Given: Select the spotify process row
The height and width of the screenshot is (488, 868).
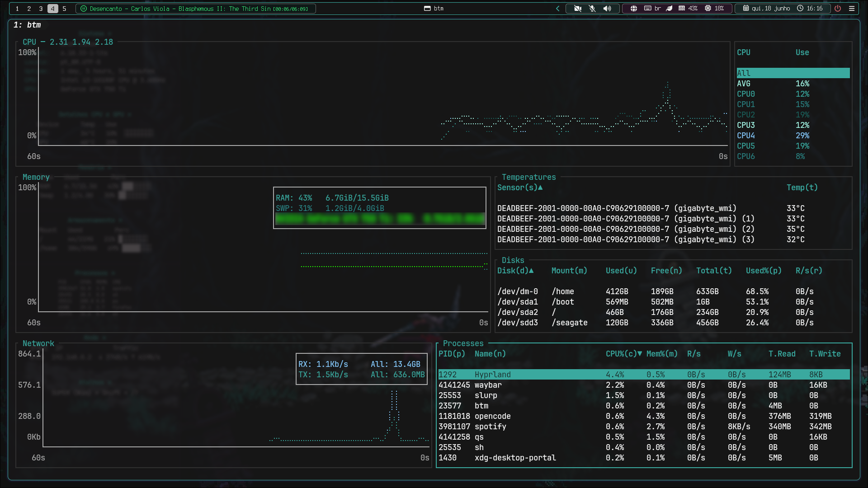Looking at the screenshot, I should pyautogui.click(x=644, y=427).
